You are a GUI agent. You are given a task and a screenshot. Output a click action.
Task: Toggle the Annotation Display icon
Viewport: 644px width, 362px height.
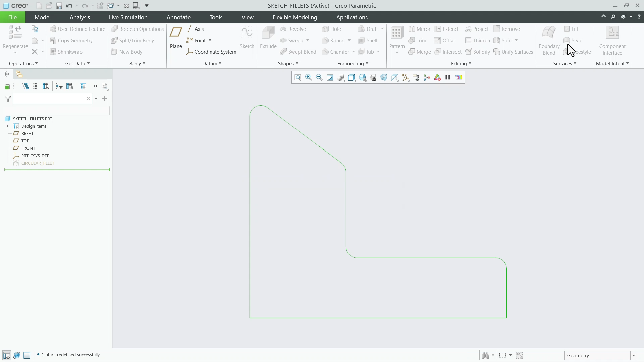point(416,78)
